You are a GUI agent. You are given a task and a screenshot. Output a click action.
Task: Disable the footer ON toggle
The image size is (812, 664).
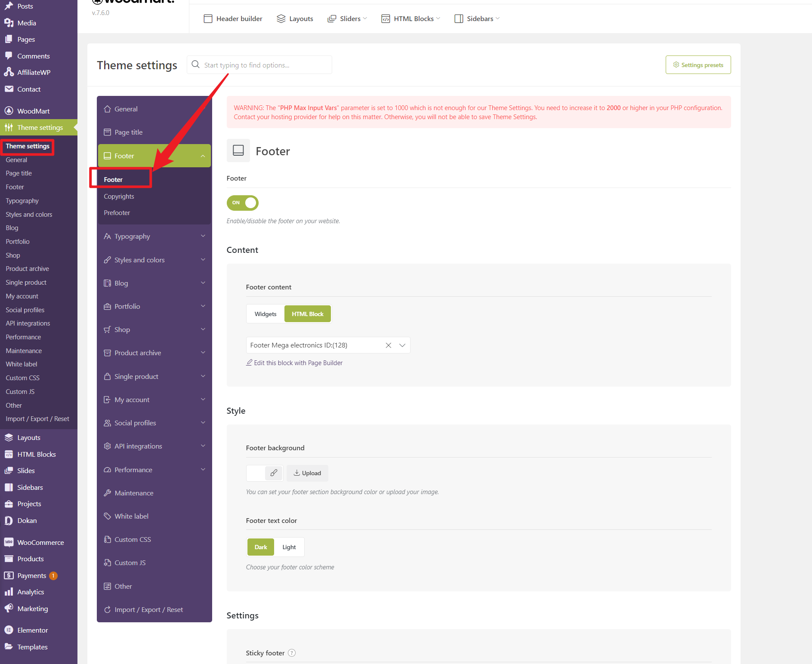(243, 203)
